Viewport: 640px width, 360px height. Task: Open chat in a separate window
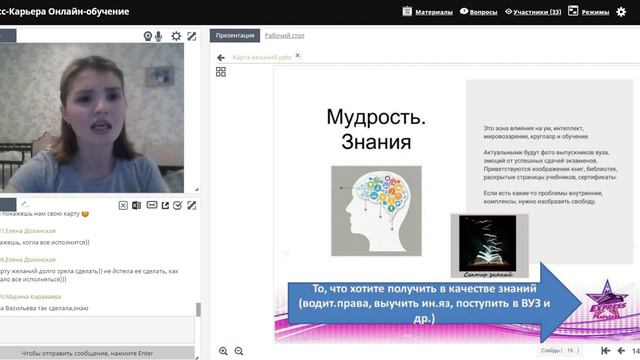pyautogui.click(x=165, y=205)
